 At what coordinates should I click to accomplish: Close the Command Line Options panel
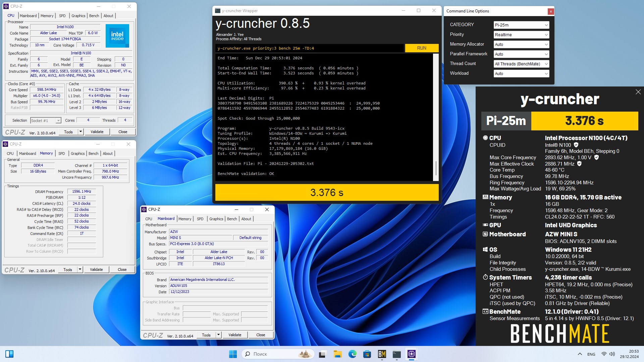[550, 11]
